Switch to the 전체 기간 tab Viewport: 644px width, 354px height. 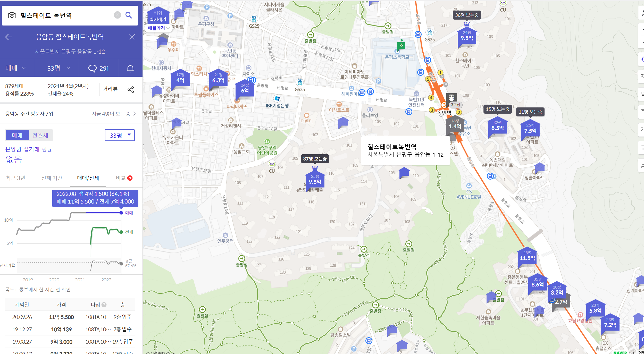pyautogui.click(x=52, y=178)
